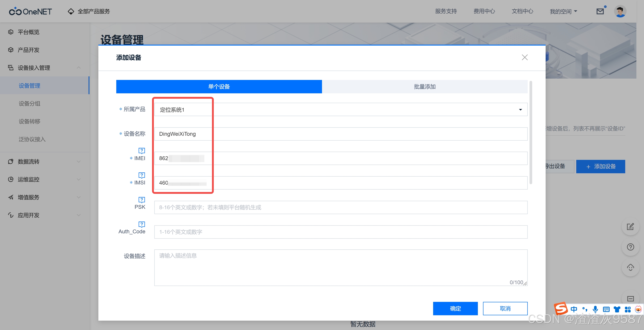Image resolution: width=644 pixels, height=330 pixels.
Task: Click the user avatar in the header
Action: pyautogui.click(x=620, y=11)
